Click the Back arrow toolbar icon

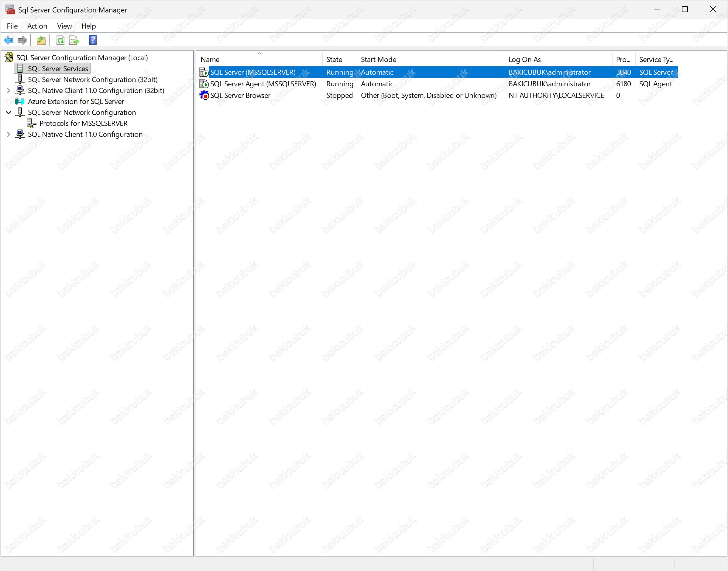click(x=8, y=40)
